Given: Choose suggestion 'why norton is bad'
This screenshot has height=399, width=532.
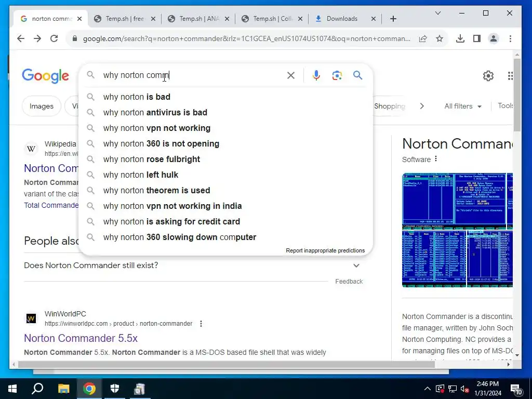Looking at the screenshot, I should click(x=225, y=97).
